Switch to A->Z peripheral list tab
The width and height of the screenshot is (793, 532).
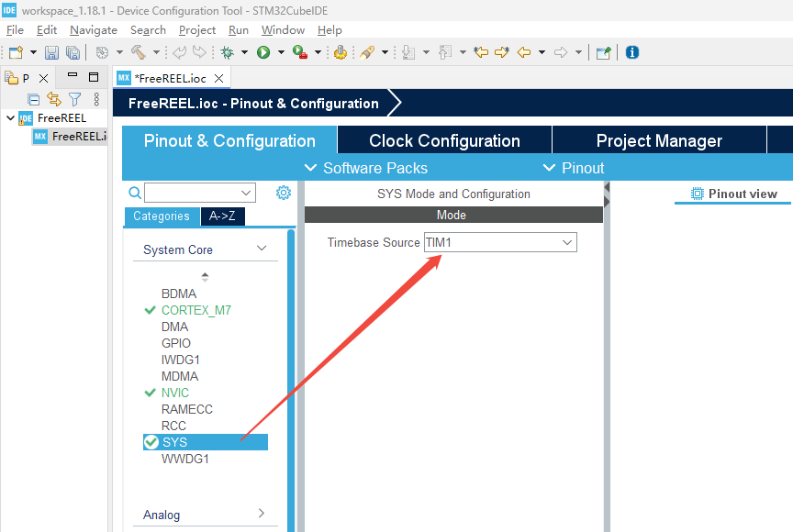click(x=222, y=216)
